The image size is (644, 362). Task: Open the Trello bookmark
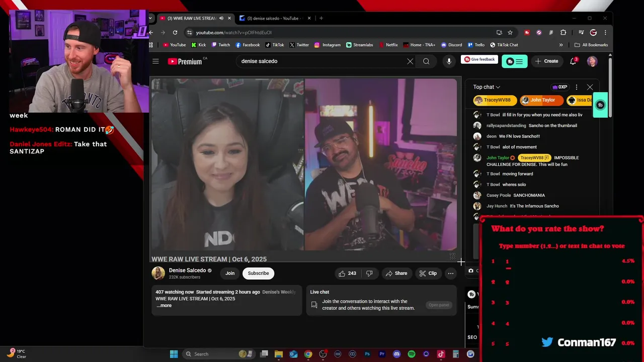coord(475,45)
